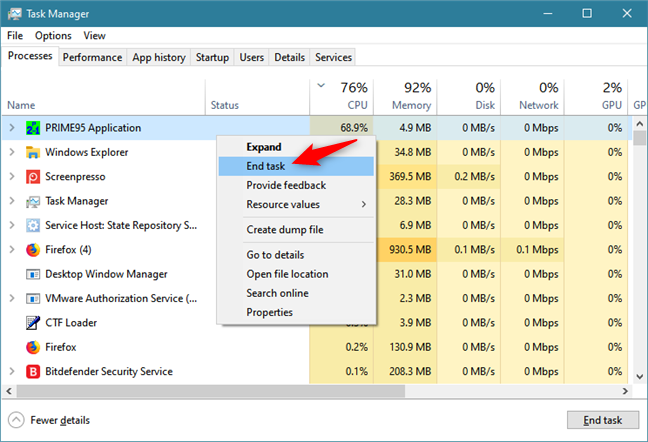Switch to the Users tab

tap(252, 57)
